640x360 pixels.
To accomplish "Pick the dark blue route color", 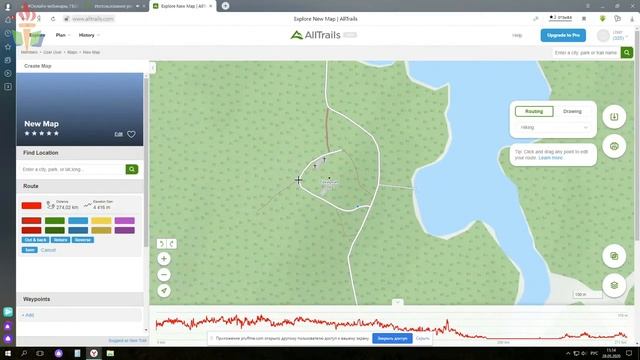I will click(x=78, y=230).
